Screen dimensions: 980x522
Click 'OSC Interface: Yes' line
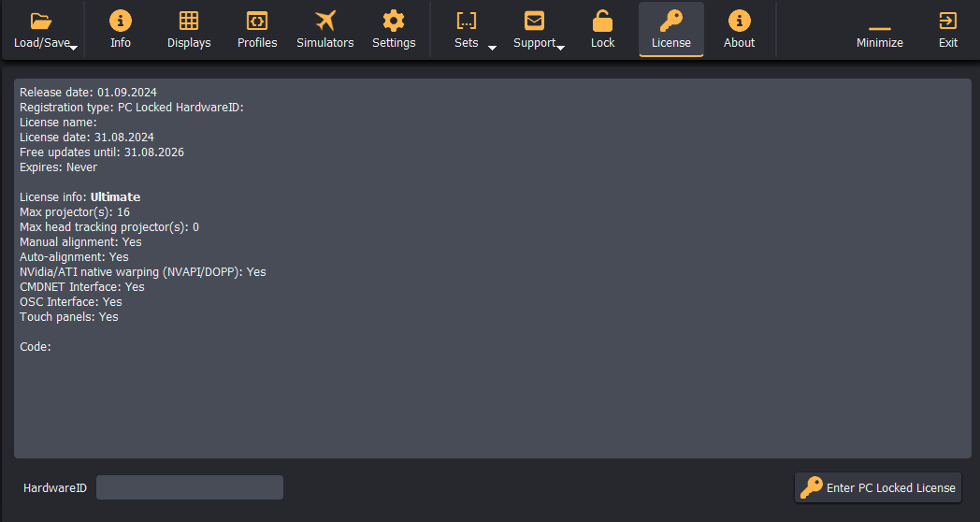pyautogui.click(x=71, y=302)
